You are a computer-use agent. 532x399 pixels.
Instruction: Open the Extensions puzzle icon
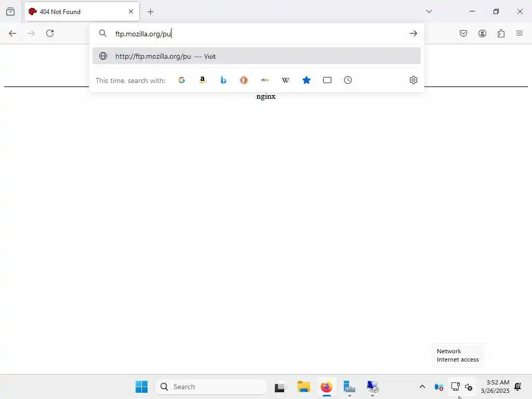point(501,33)
